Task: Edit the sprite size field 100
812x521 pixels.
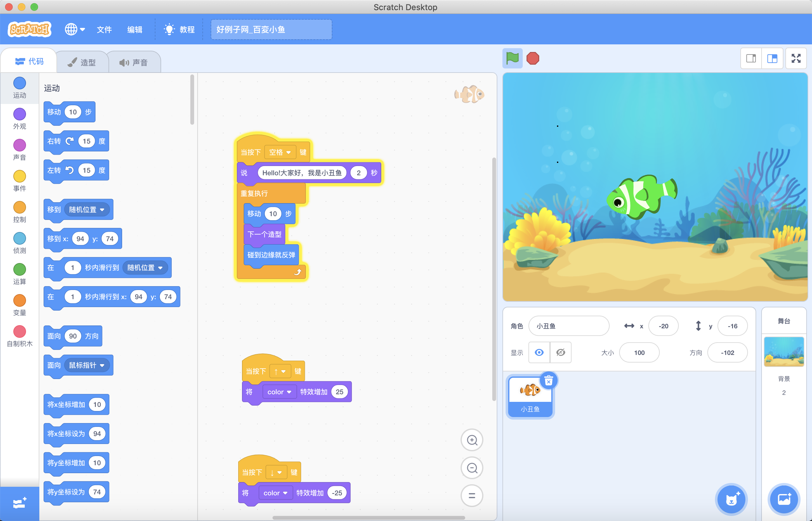Action: pos(639,352)
